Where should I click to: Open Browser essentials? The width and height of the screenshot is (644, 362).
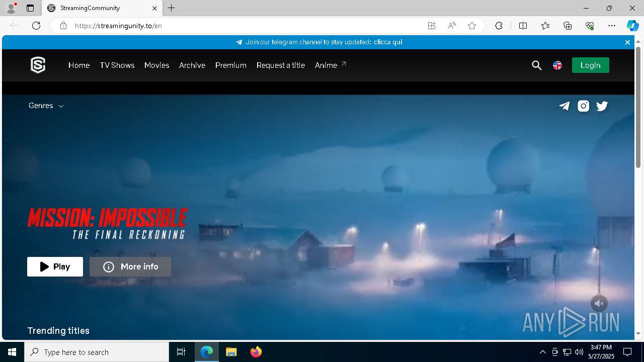click(x=590, y=26)
